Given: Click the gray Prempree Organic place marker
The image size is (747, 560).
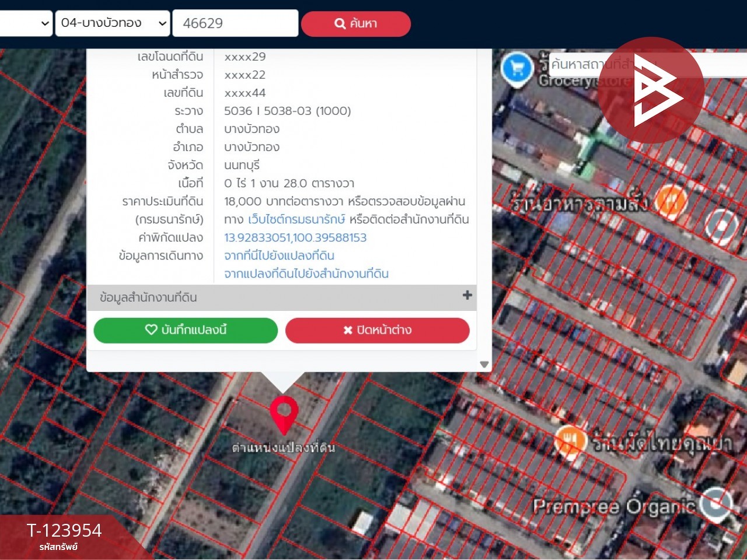Looking at the screenshot, I should click(715, 503).
